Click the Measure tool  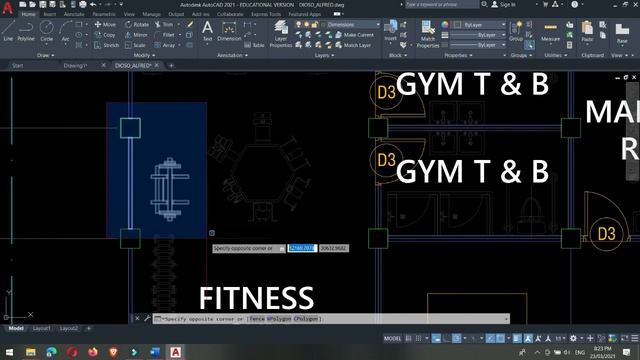point(551,31)
